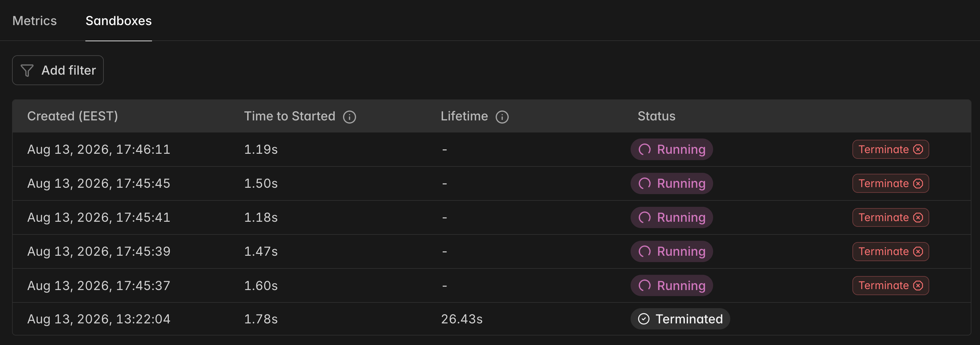Terminate the sandbox created at 17:46:11
Viewport: 980px width, 345px height.
click(x=891, y=149)
